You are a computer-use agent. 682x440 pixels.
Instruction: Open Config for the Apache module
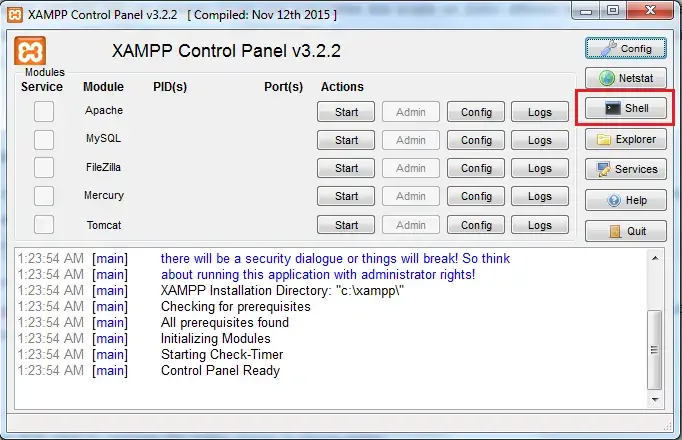pos(476,112)
